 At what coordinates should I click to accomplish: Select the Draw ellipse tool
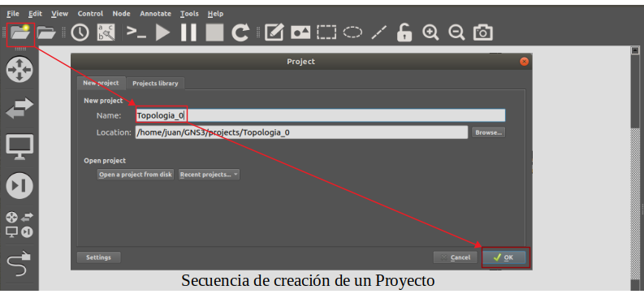352,32
